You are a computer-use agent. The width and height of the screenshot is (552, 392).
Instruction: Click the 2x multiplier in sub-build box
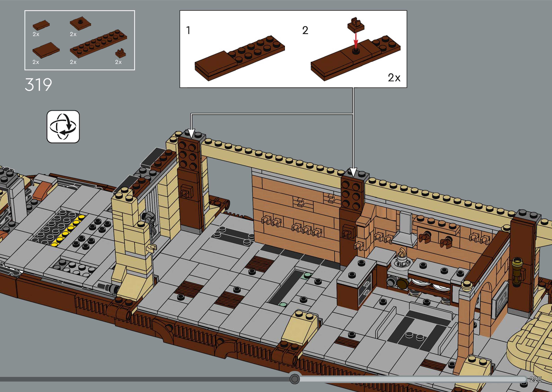pyautogui.click(x=394, y=78)
